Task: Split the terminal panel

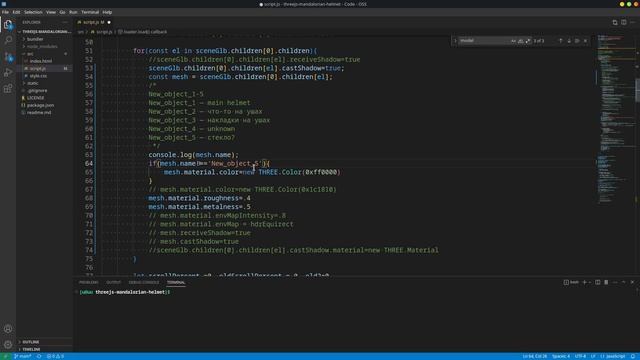Action: coord(598,282)
